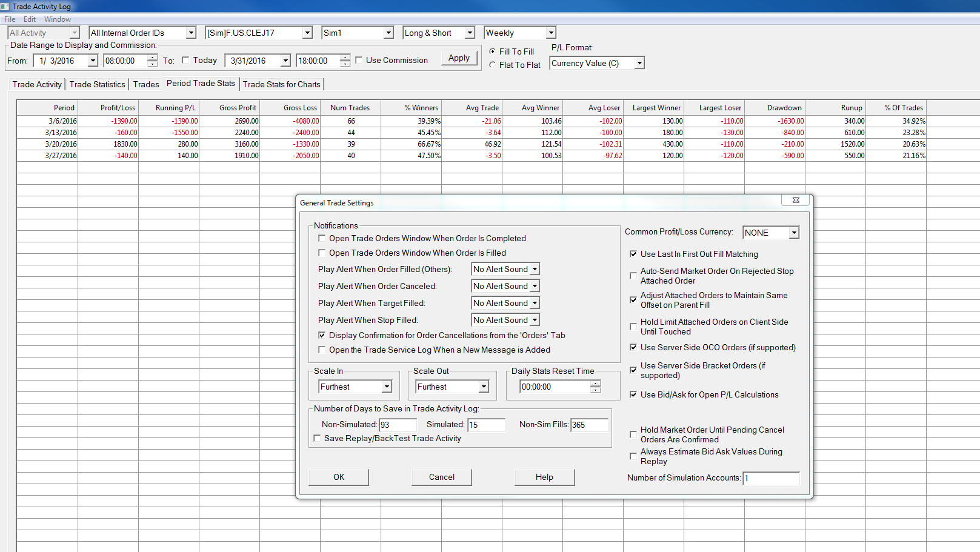Screen dimensions: 980x552
Task: Open the Scale In Furthest dropdown
Action: (x=386, y=387)
